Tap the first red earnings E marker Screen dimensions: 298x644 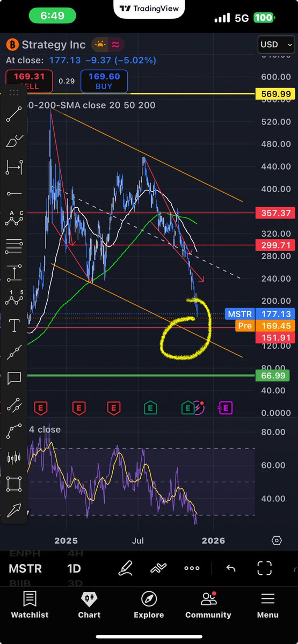pos(41,408)
